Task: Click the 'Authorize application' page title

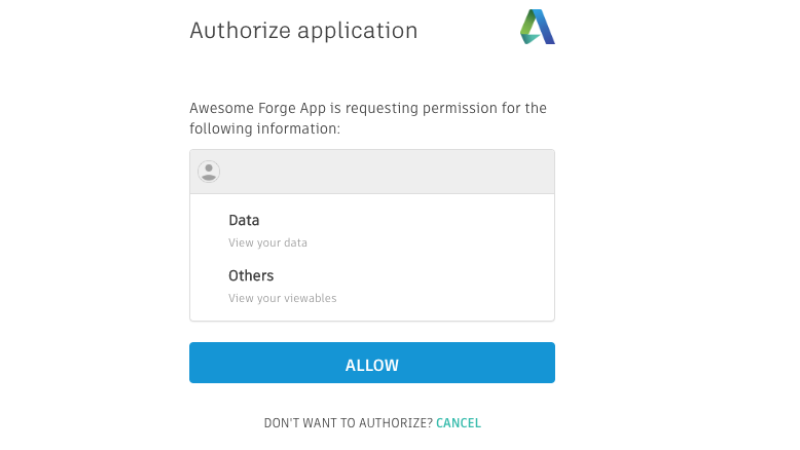Action: coord(304,31)
